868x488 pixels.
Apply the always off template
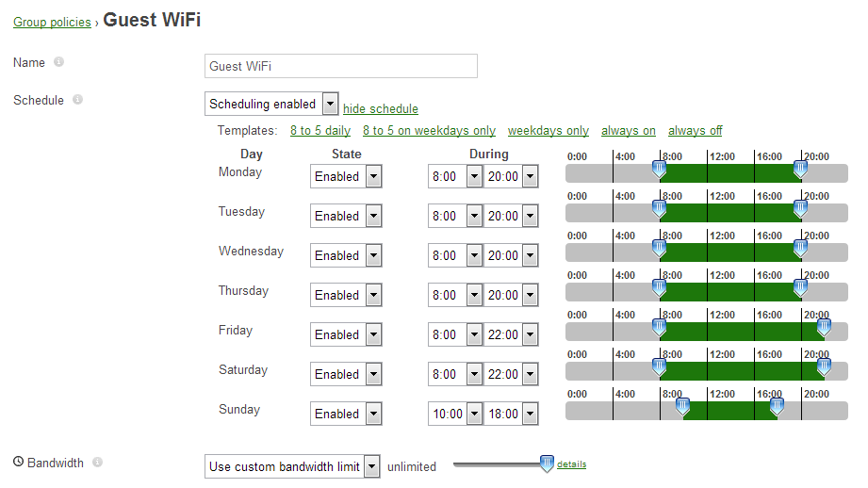695,131
